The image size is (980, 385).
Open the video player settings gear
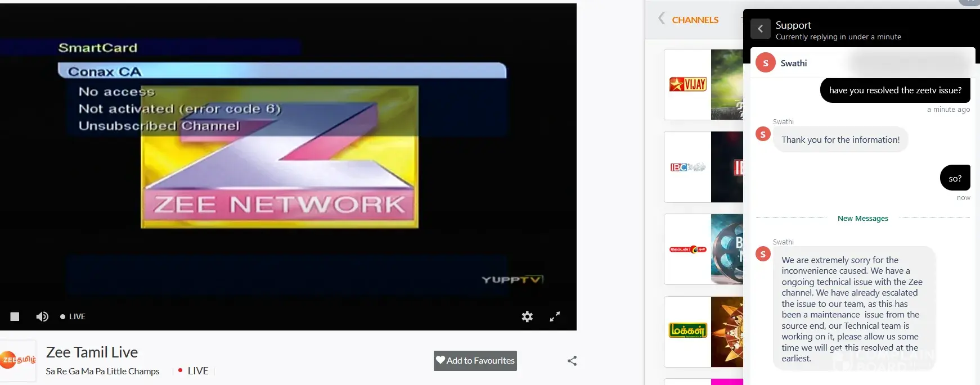tap(527, 316)
